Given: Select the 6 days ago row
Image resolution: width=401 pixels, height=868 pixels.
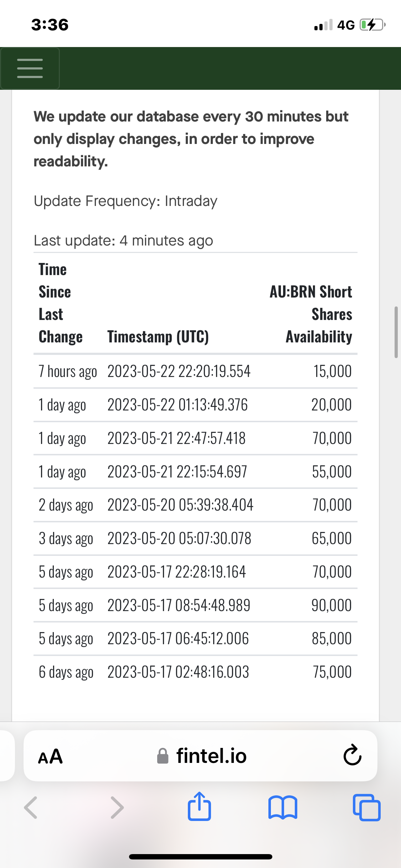Looking at the screenshot, I should click(x=195, y=672).
